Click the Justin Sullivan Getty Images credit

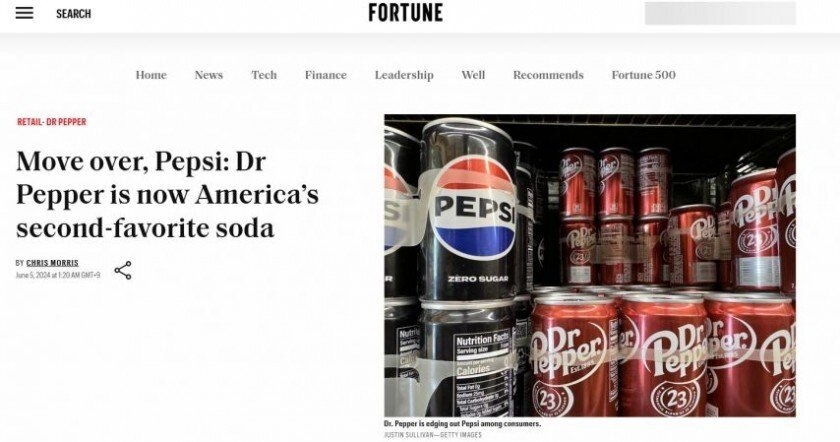tap(433, 435)
